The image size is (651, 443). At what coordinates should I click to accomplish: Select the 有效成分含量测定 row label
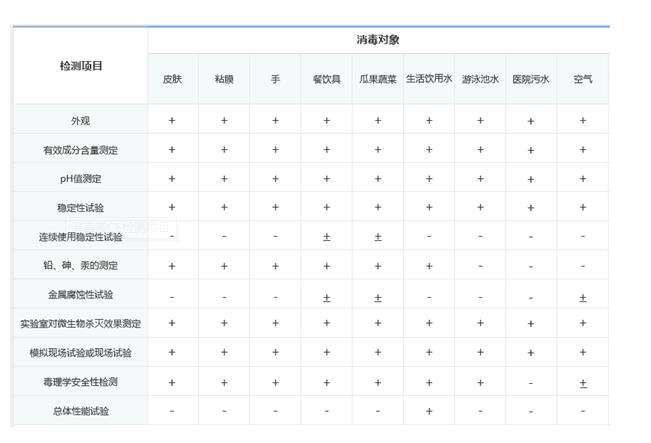[x=80, y=150]
